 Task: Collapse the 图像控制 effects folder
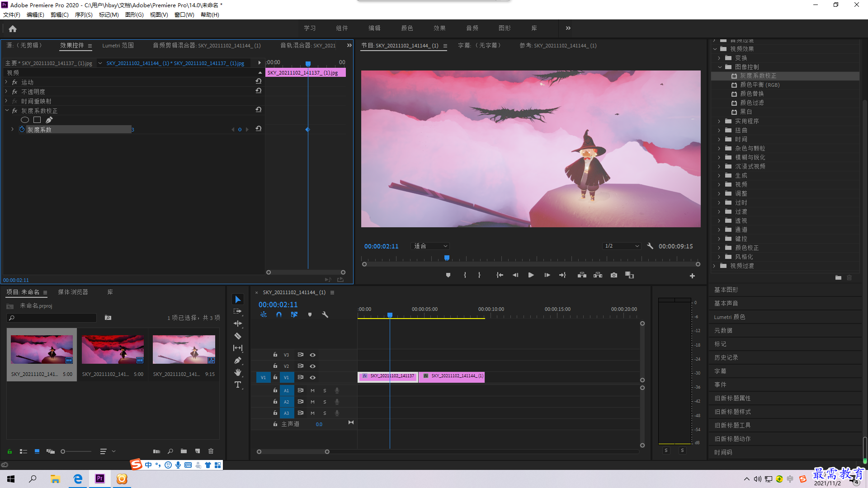pos(720,67)
